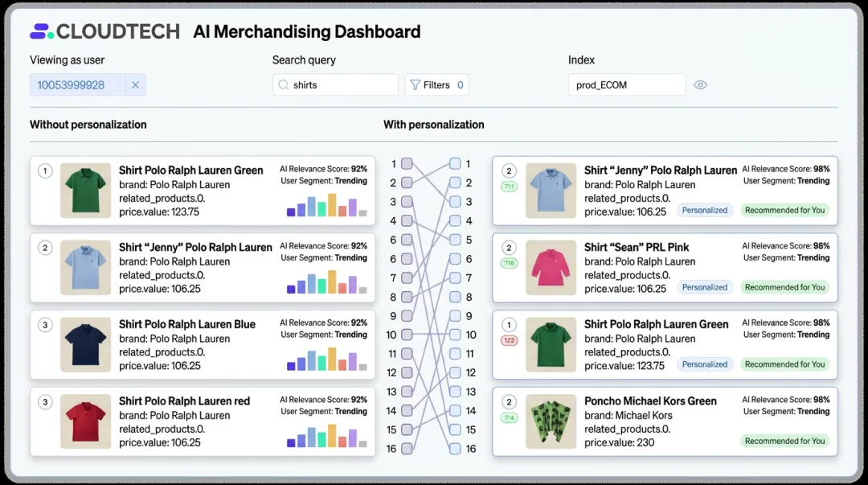868x485 pixels.
Task: Click rank circle 1 on non-personalized Green shirt card
Action: pos(45,171)
